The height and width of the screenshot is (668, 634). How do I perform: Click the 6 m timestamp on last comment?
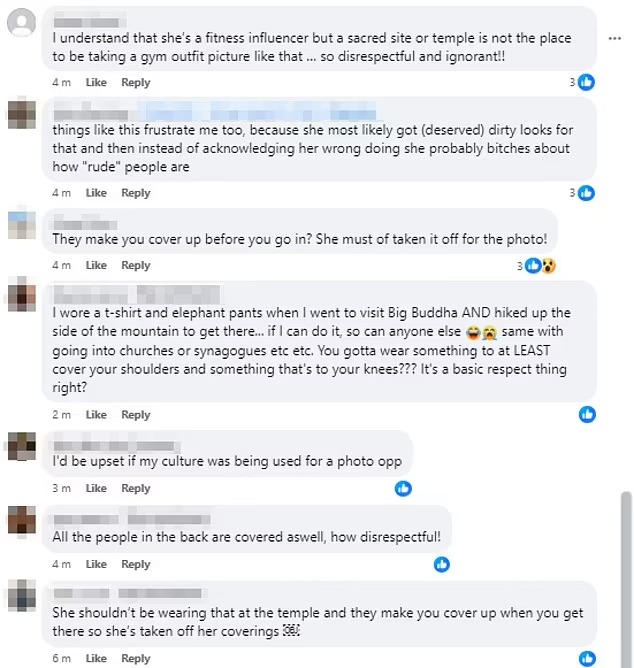pos(62,659)
